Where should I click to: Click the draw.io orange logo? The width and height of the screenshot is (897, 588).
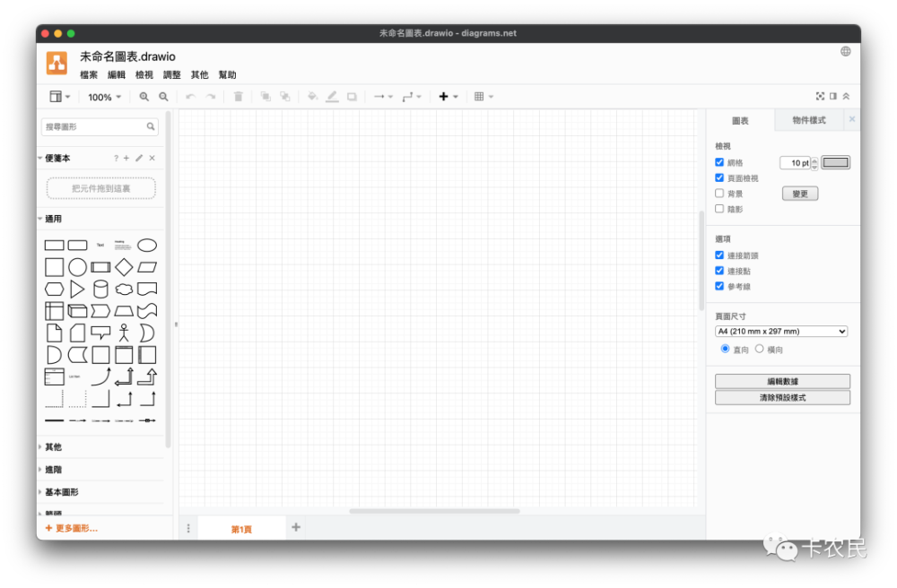[x=57, y=63]
